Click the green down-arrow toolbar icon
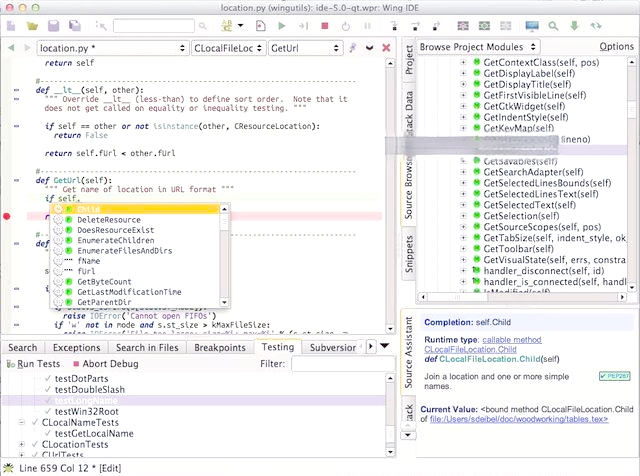 click(x=575, y=26)
